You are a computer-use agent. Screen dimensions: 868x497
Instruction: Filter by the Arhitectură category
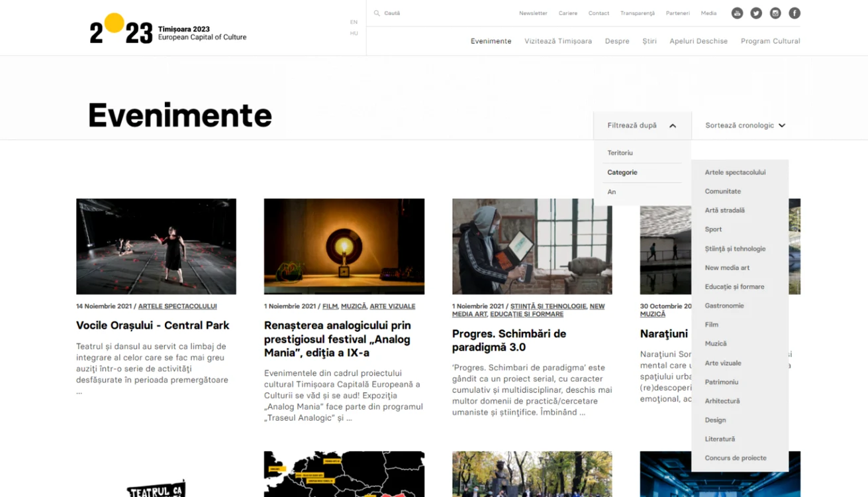coord(722,401)
